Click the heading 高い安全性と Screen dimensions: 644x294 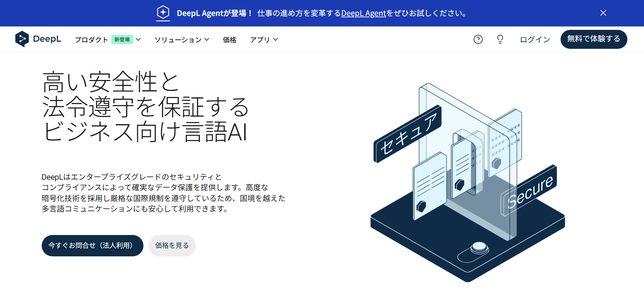[111, 82]
